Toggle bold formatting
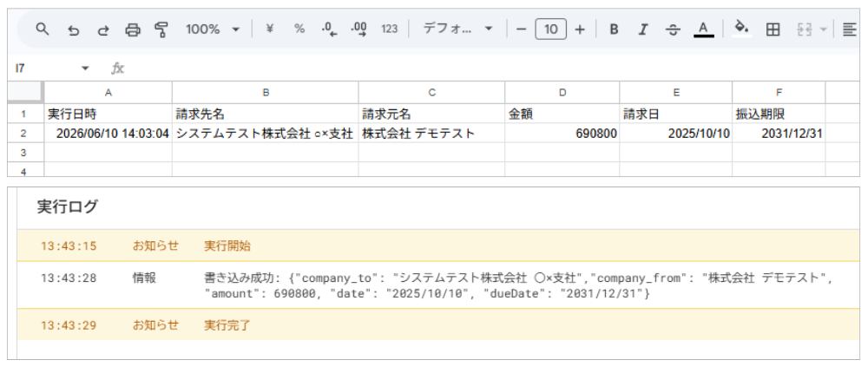Viewport: 868px width, 373px height. [x=614, y=29]
